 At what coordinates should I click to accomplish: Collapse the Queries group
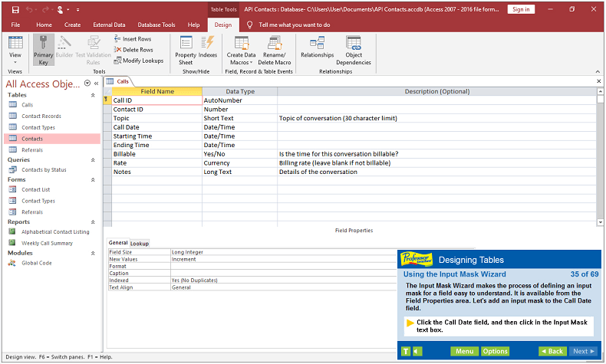point(93,160)
